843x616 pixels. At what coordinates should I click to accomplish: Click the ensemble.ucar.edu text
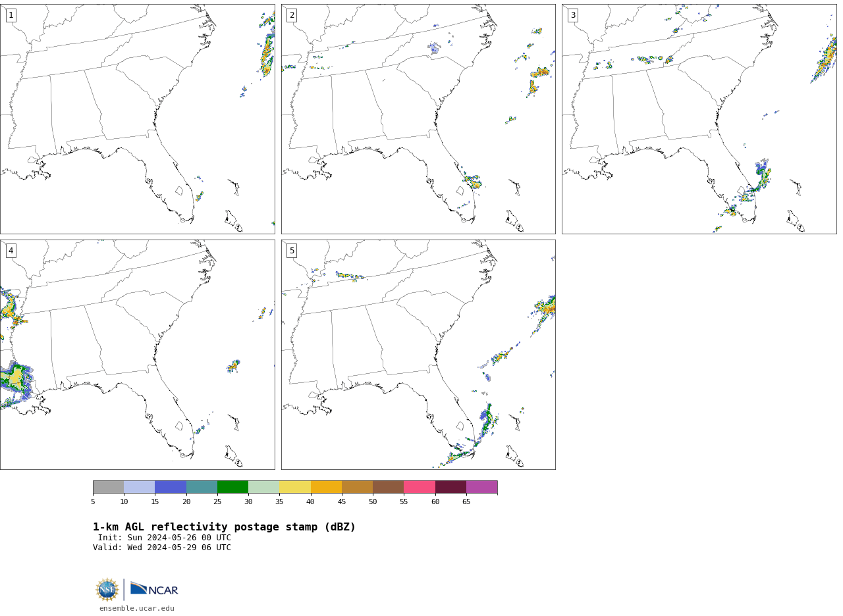tap(137, 609)
